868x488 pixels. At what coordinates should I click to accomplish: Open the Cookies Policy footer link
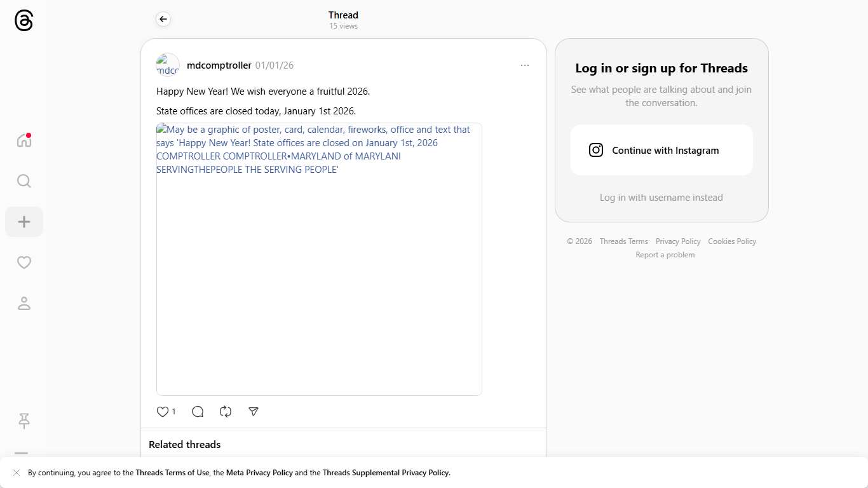[731, 241]
